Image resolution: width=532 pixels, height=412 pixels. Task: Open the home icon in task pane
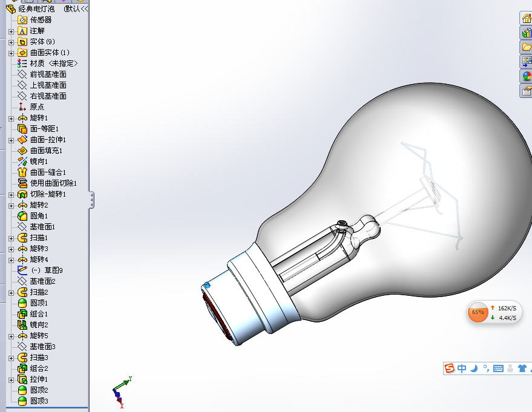(526, 18)
